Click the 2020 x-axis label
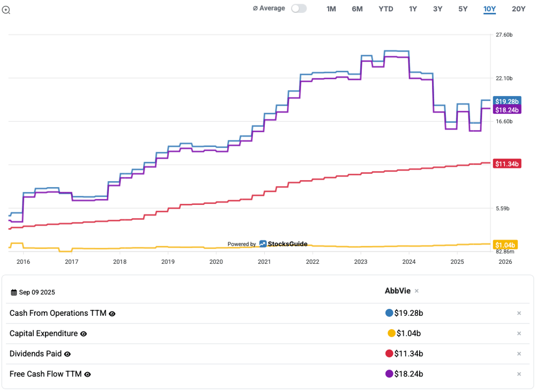Viewport: 536px width, 392px height. point(216,262)
